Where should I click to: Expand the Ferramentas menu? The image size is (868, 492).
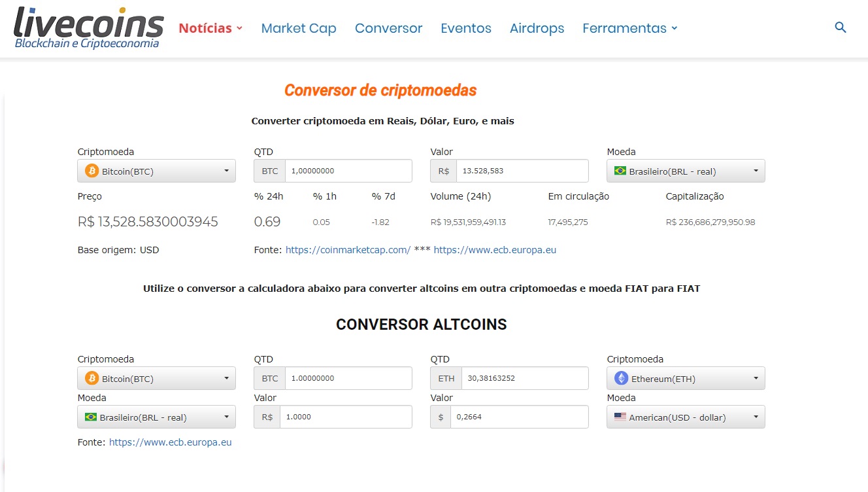[629, 28]
